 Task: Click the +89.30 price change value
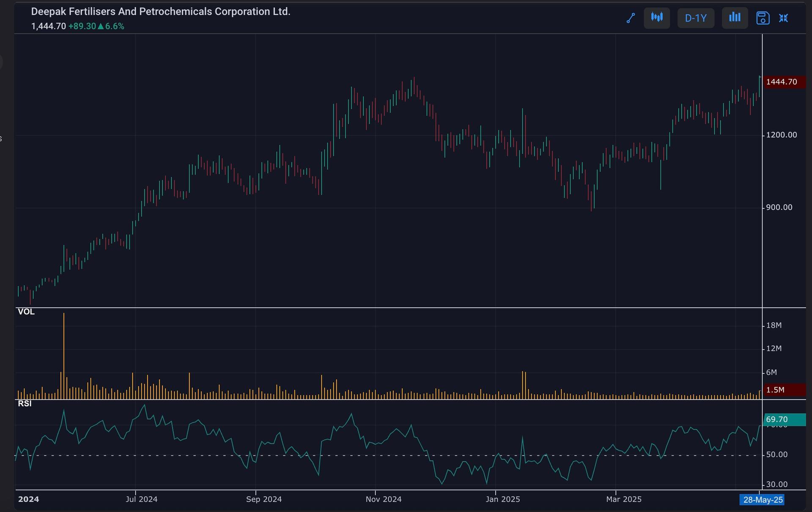click(82, 26)
